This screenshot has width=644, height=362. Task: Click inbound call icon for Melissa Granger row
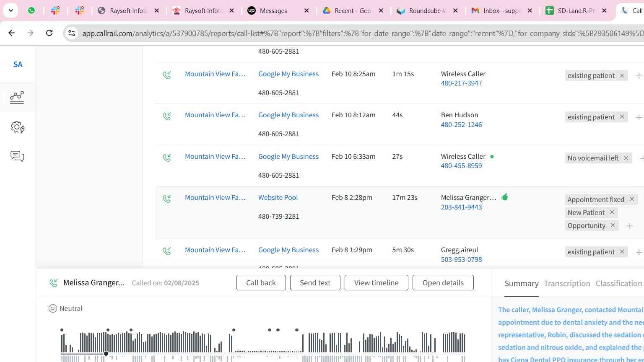(x=167, y=199)
